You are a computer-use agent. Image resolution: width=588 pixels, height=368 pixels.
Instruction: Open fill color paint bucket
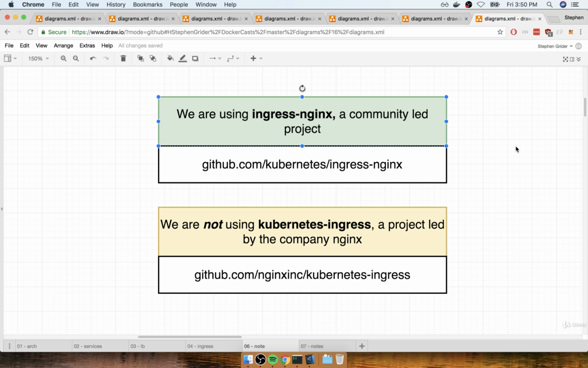[170, 58]
